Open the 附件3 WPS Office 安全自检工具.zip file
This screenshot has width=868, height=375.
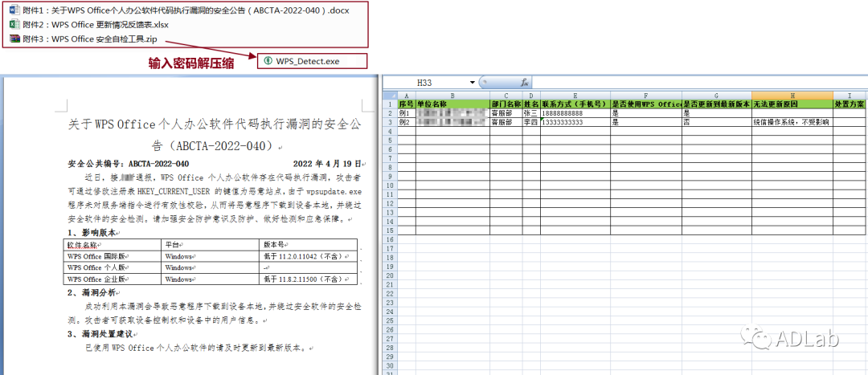[x=96, y=39]
